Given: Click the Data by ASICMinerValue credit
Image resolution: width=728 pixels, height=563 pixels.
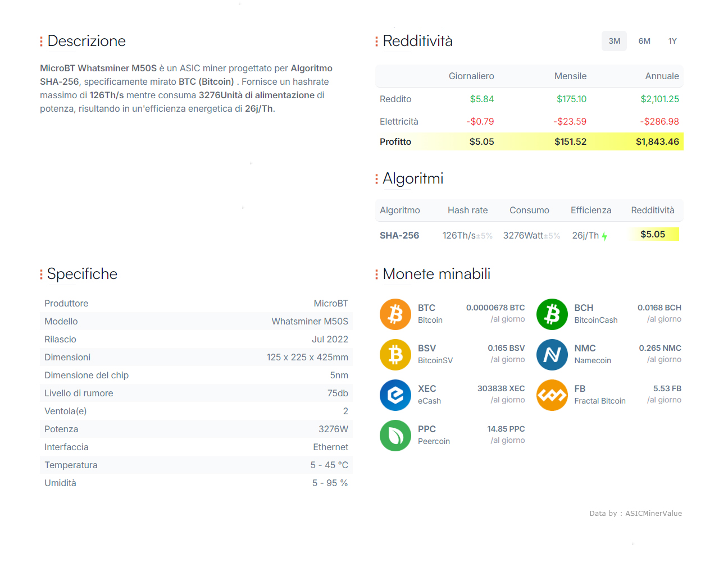Looking at the screenshot, I should click(x=635, y=513).
